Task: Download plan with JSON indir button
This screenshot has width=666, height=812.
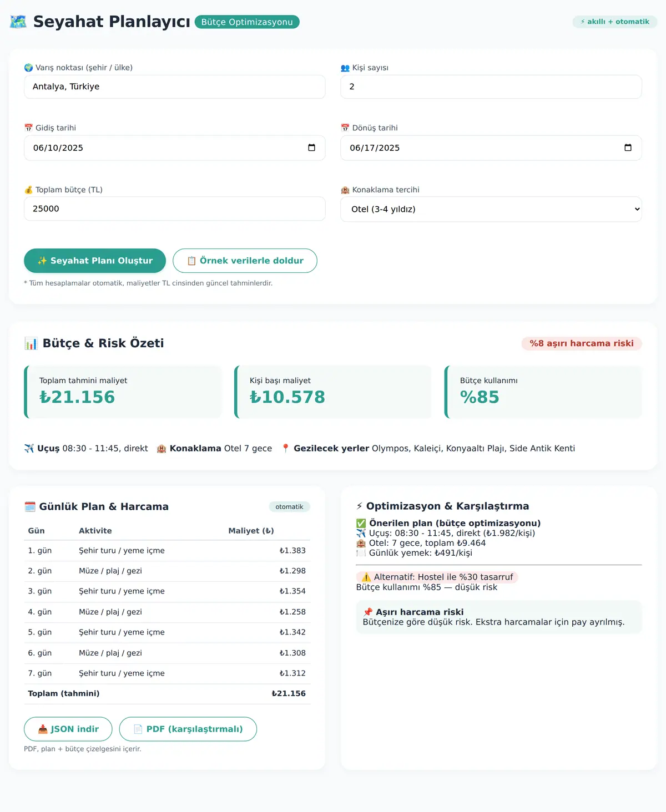Action: (68, 729)
